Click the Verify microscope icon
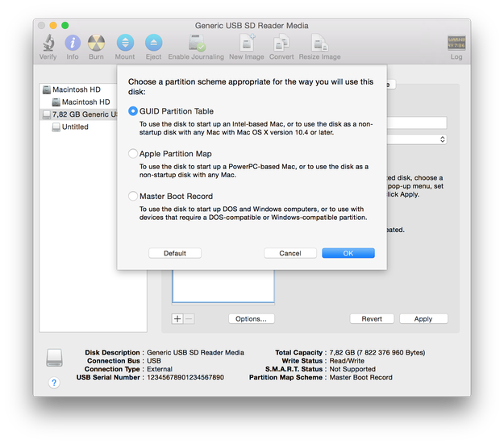Image resolution: width=504 pixels, height=444 pixels. 48,43
